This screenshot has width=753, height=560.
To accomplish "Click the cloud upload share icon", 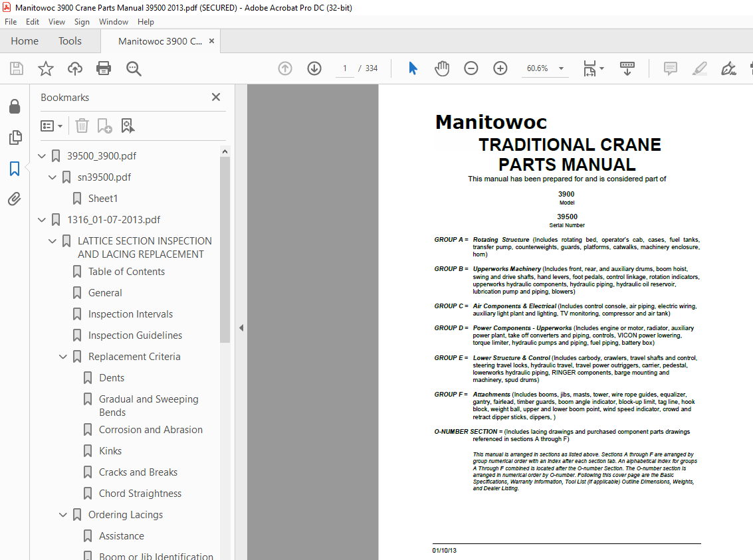I will pos(75,68).
